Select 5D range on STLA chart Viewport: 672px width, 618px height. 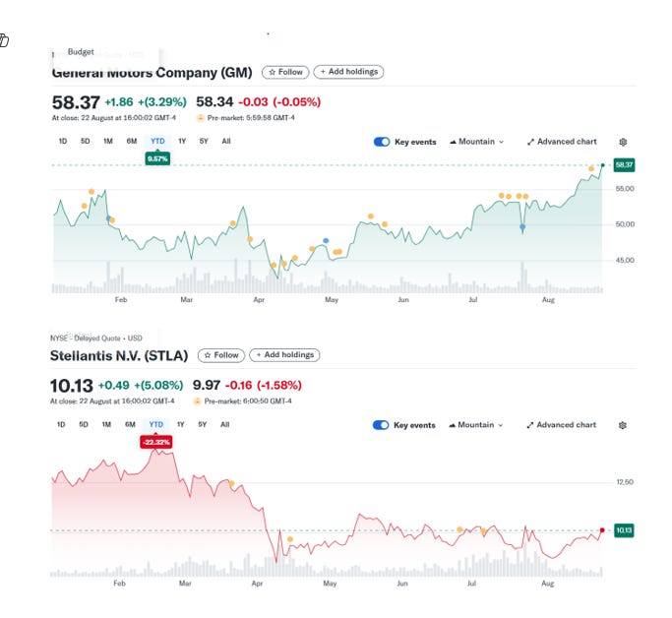click(x=84, y=424)
